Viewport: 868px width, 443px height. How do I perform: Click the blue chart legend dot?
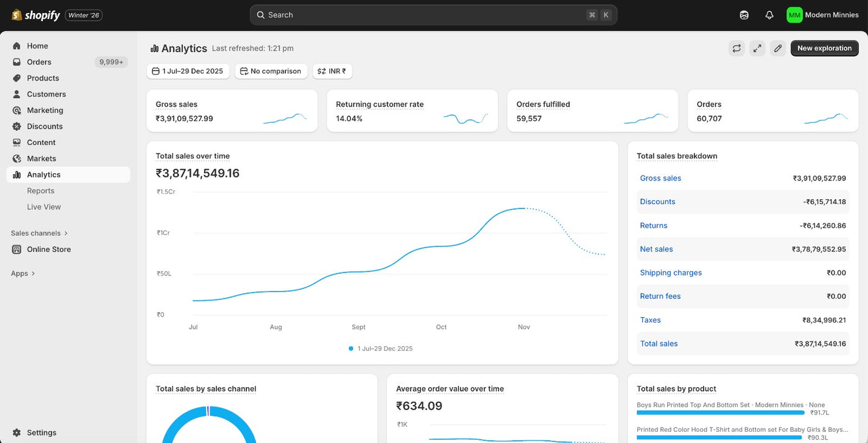pyautogui.click(x=351, y=349)
